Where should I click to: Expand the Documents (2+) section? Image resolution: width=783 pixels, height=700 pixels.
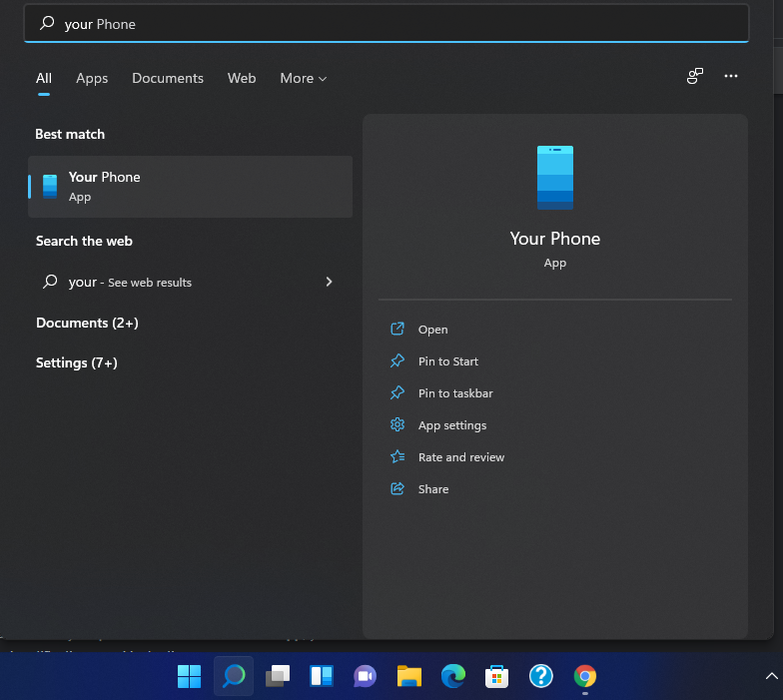click(87, 324)
